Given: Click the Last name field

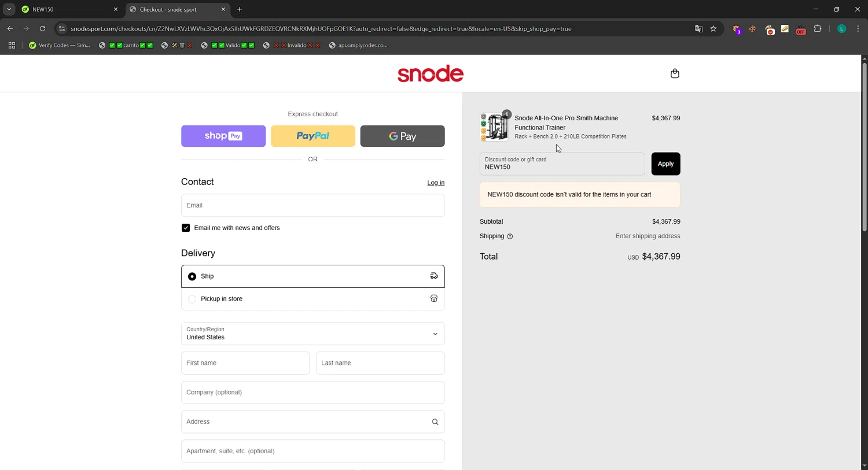Looking at the screenshot, I should click(x=380, y=363).
